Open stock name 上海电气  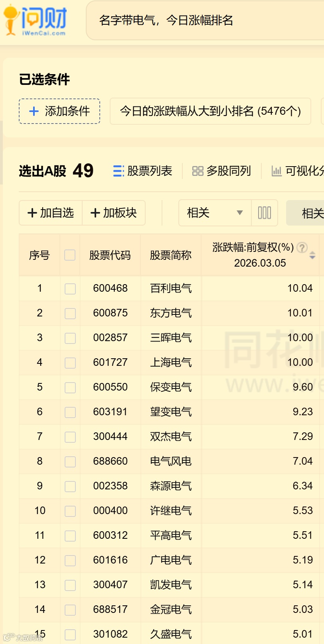pos(171,362)
